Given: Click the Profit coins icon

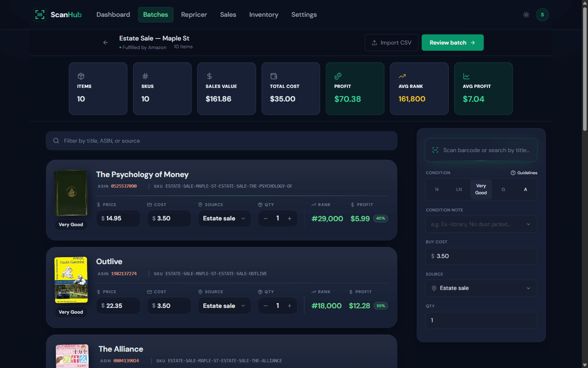Looking at the screenshot, I should (338, 76).
